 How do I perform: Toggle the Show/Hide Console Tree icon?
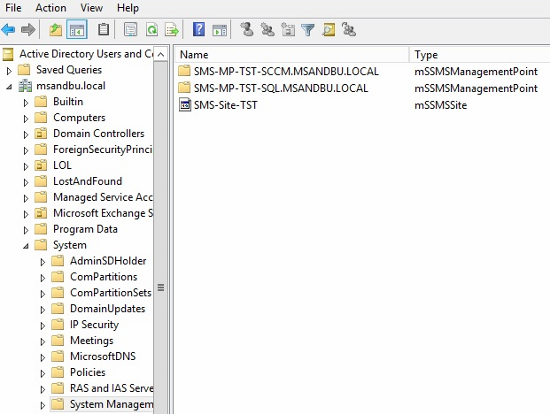[77, 30]
